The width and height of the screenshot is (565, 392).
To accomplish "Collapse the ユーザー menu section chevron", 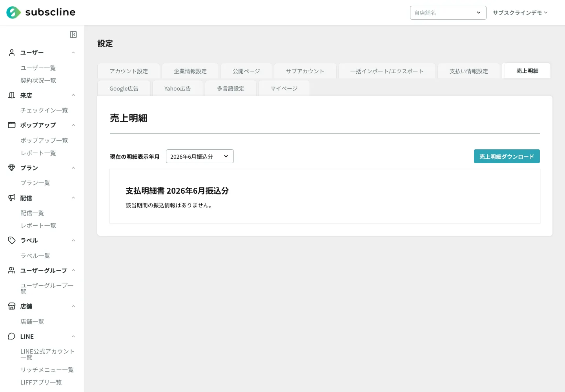I will (x=73, y=53).
